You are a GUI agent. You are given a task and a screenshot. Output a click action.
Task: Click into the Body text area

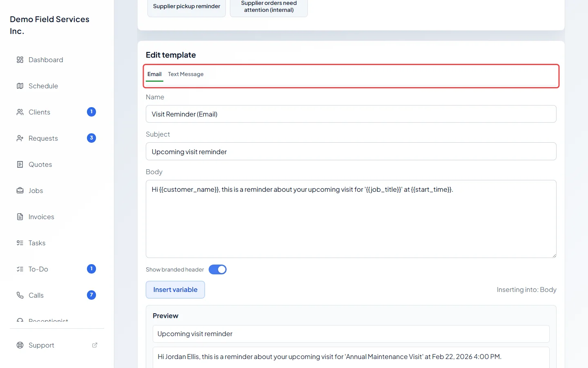pyautogui.click(x=351, y=219)
